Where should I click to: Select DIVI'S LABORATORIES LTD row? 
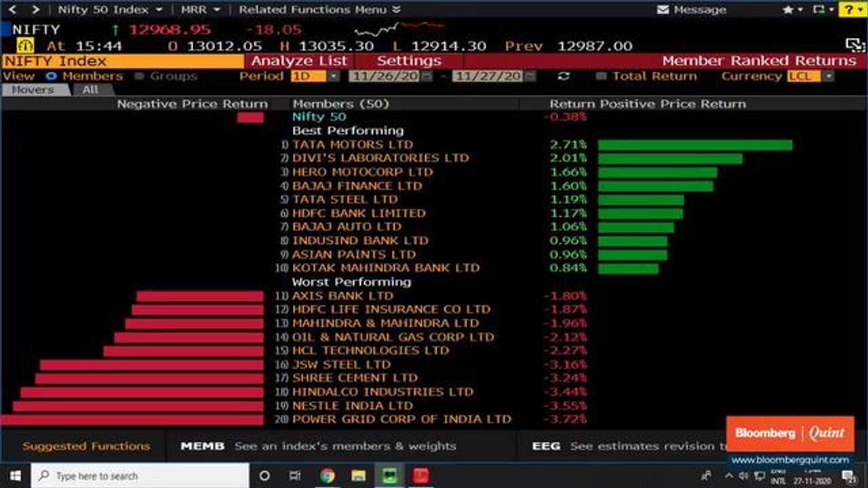[380, 158]
